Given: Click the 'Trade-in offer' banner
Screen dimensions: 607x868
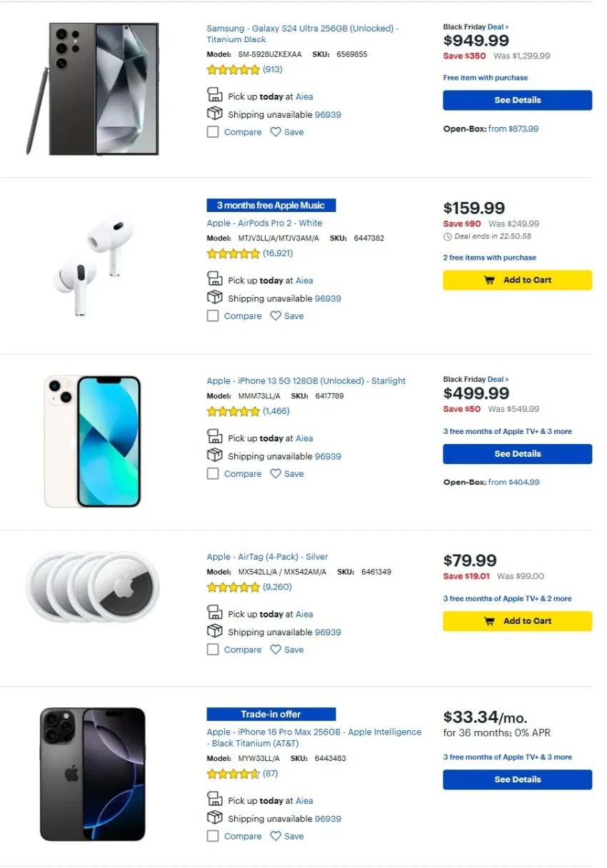Looking at the screenshot, I should [271, 715].
